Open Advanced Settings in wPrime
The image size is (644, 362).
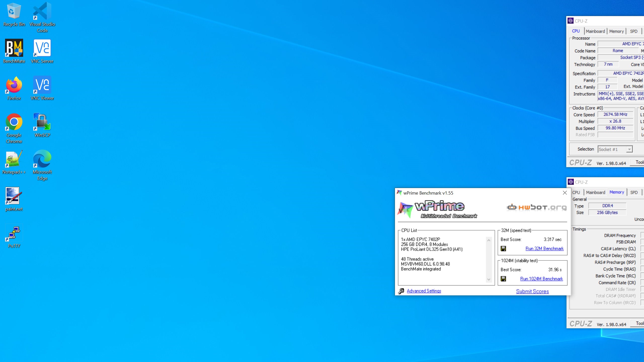coord(424,291)
